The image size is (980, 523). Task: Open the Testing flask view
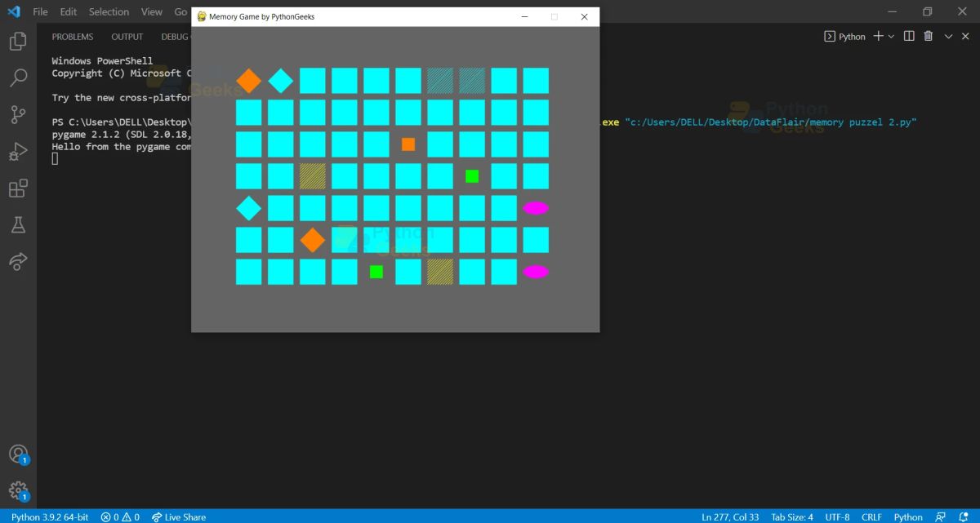click(18, 225)
